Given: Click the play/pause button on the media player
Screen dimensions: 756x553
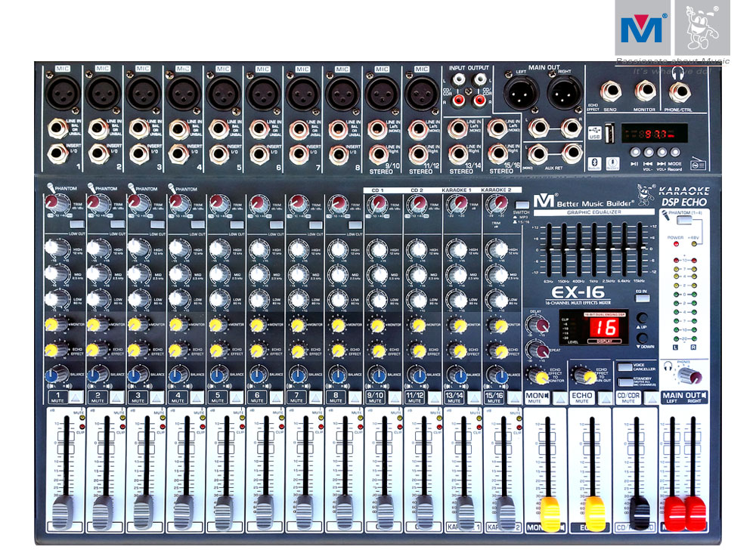Looking at the screenshot, I should tap(635, 152).
